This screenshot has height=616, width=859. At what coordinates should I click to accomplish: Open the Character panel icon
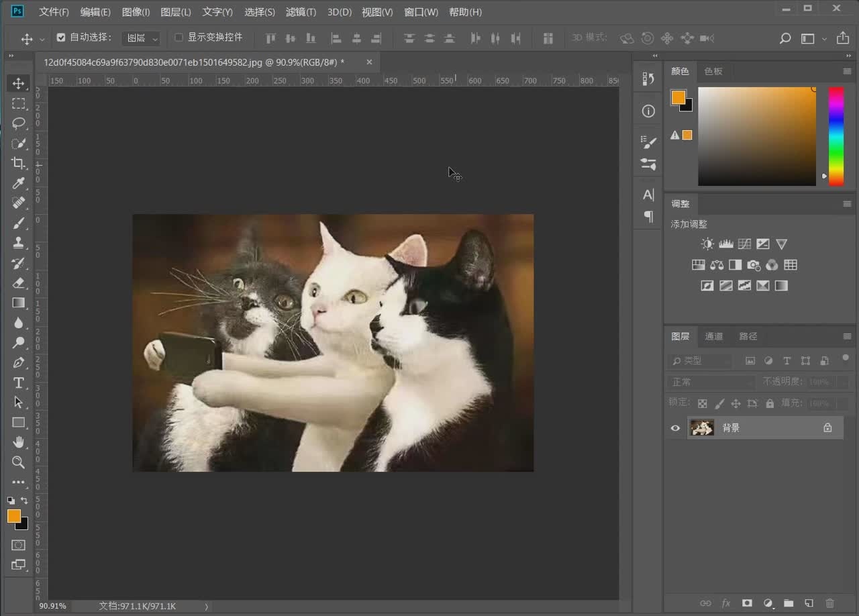click(x=648, y=195)
